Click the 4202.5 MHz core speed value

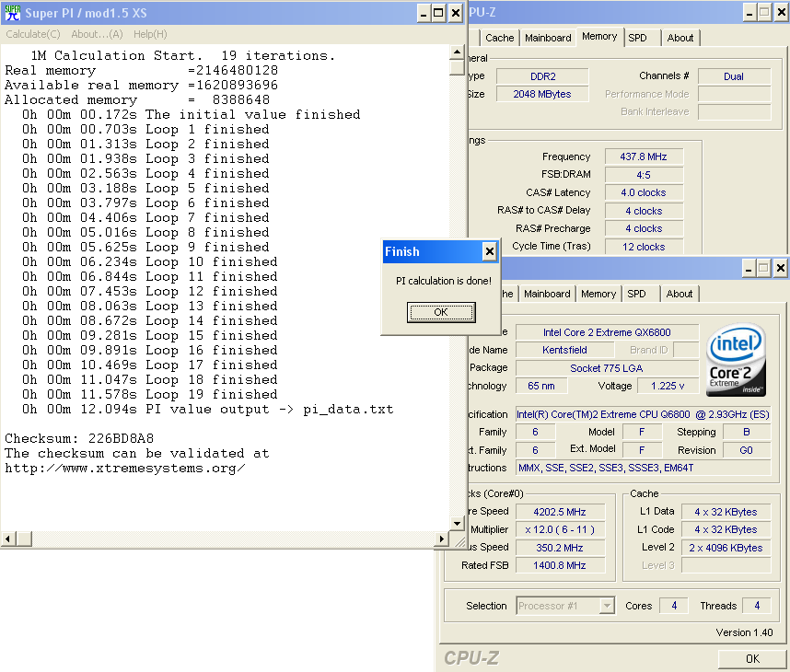pos(560,512)
